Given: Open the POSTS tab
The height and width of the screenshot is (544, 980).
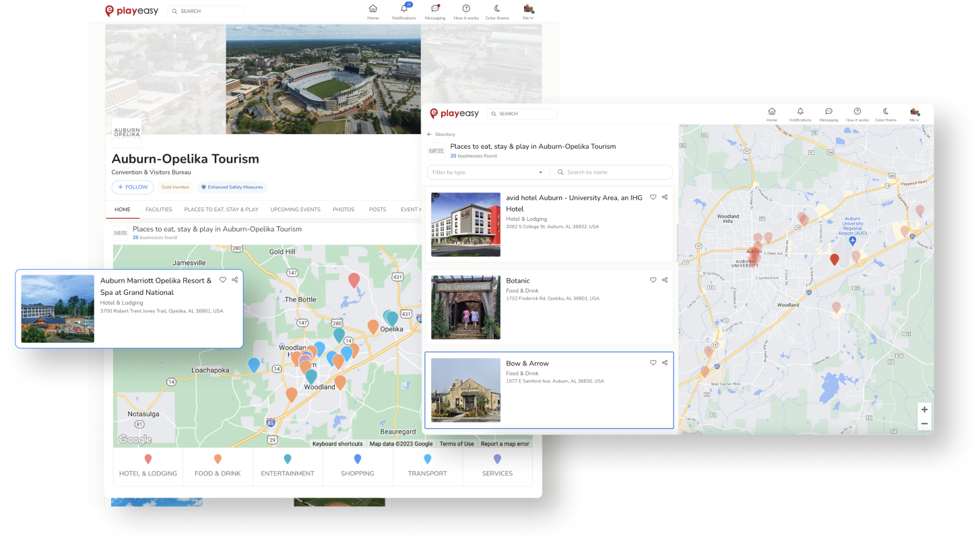Looking at the screenshot, I should pyautogui.click(x=378, y=209).
